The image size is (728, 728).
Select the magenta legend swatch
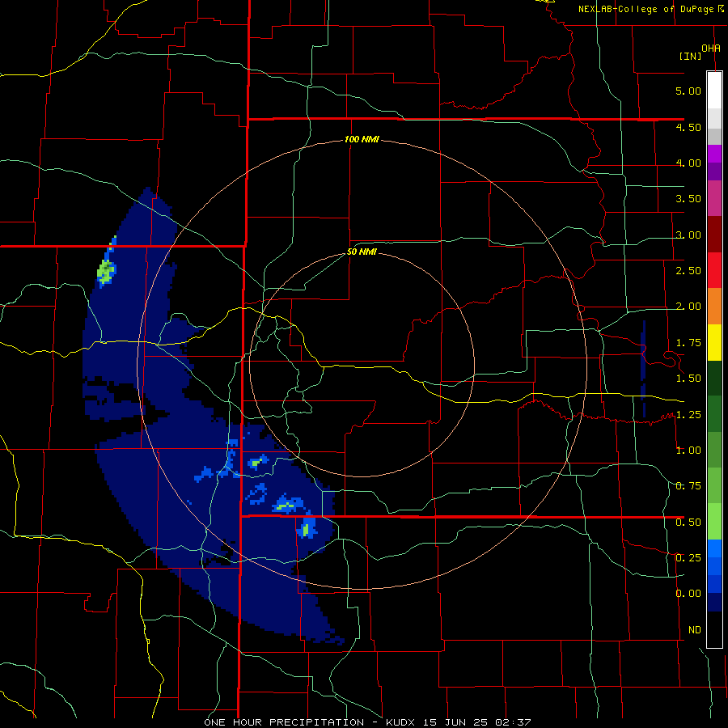714,198
